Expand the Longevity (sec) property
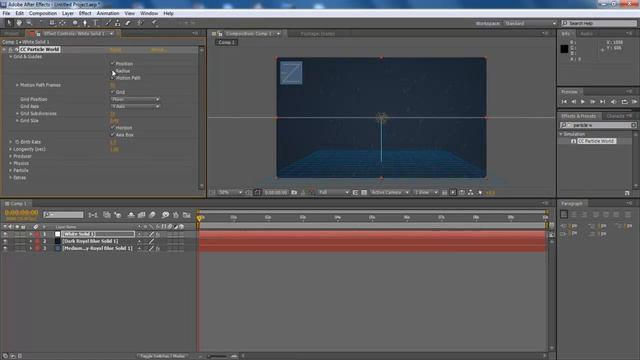 (x=11, y=149)
